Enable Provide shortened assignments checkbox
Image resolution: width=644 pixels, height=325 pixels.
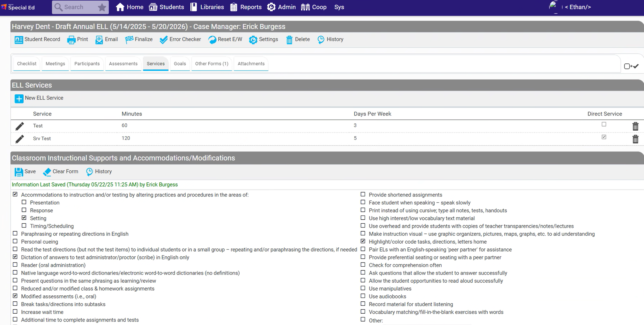coord(363,194)
